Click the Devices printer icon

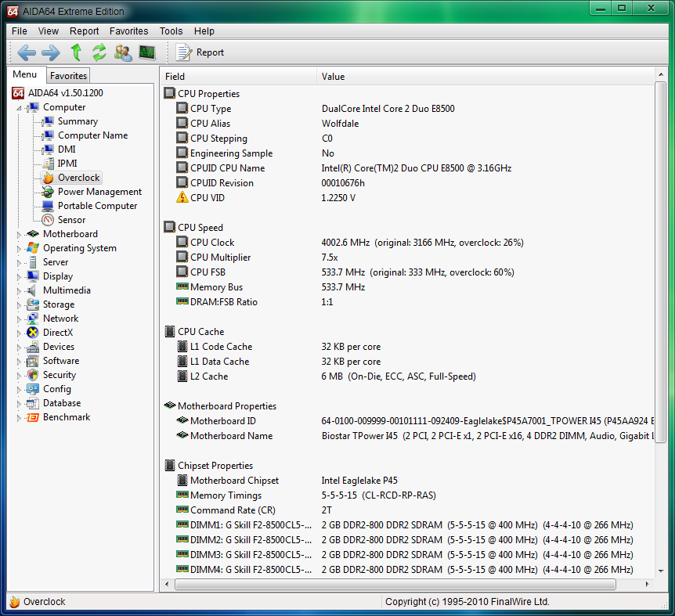pos(33,347)
